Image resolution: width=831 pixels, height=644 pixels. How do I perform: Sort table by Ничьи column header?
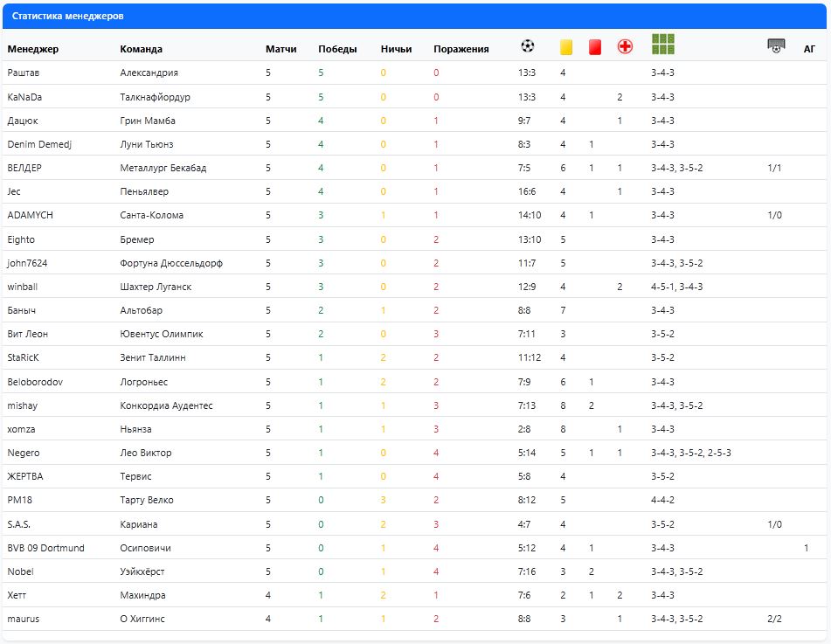(396, 50)
